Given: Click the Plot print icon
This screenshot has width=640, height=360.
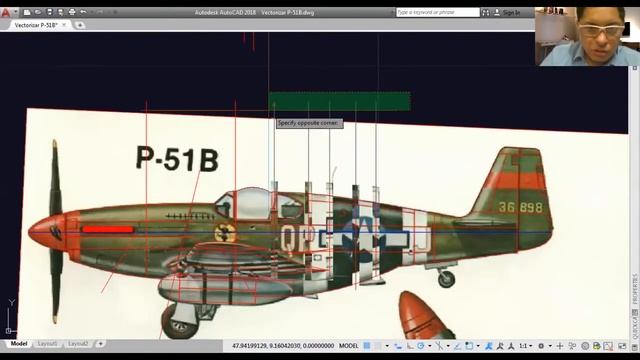Looking at the screenshot, I should click(72, 12).
